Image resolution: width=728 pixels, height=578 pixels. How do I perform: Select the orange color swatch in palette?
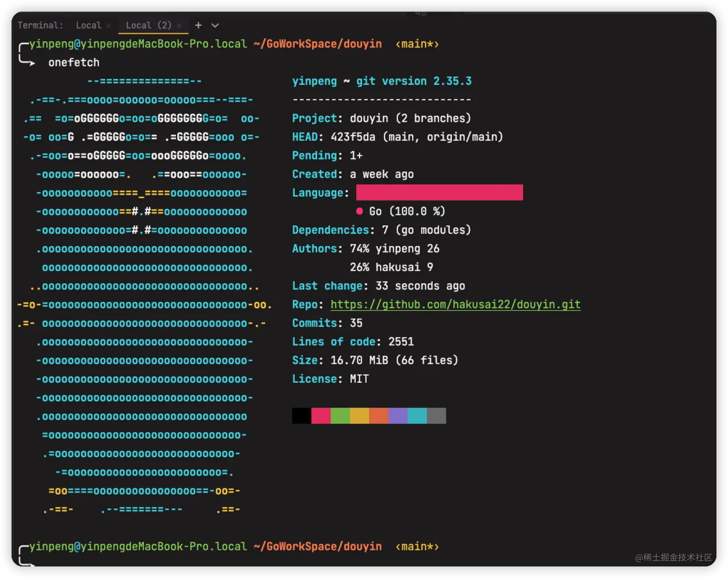379,416
